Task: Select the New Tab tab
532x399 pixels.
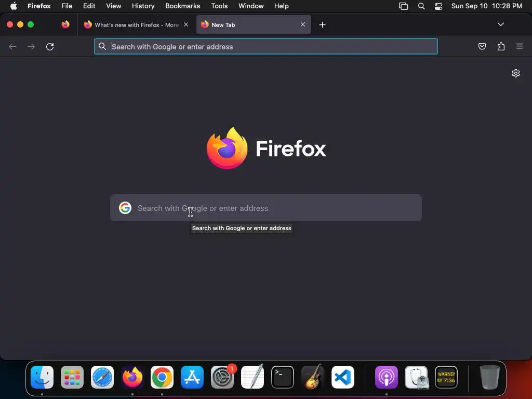Action: point(254,24)
